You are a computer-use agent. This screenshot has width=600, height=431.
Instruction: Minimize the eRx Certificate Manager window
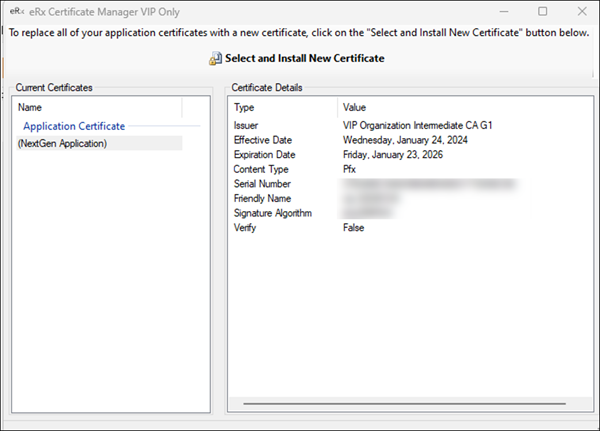504,11
